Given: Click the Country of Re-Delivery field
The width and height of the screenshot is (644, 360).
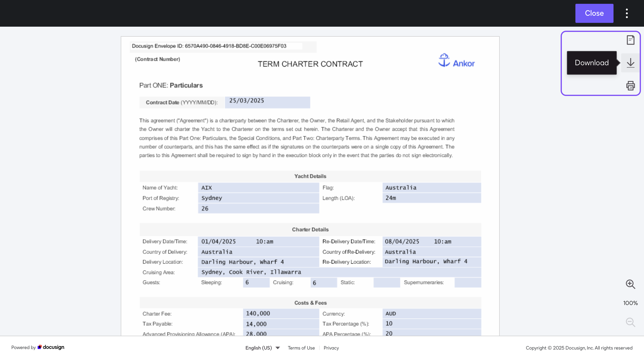Looking at the screenshot, I should [x=432, y=252].
